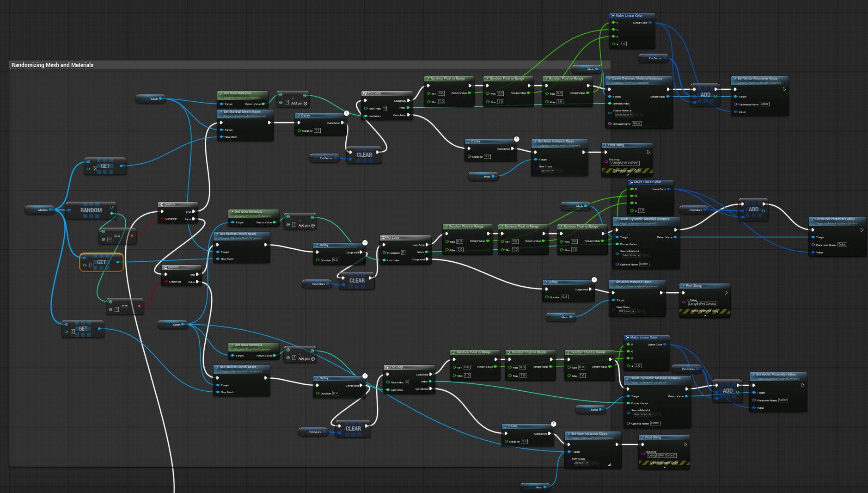868x493 pixels.
Task: Click the plus icon on the middle Add pin
Action: (x=313, y=226)
